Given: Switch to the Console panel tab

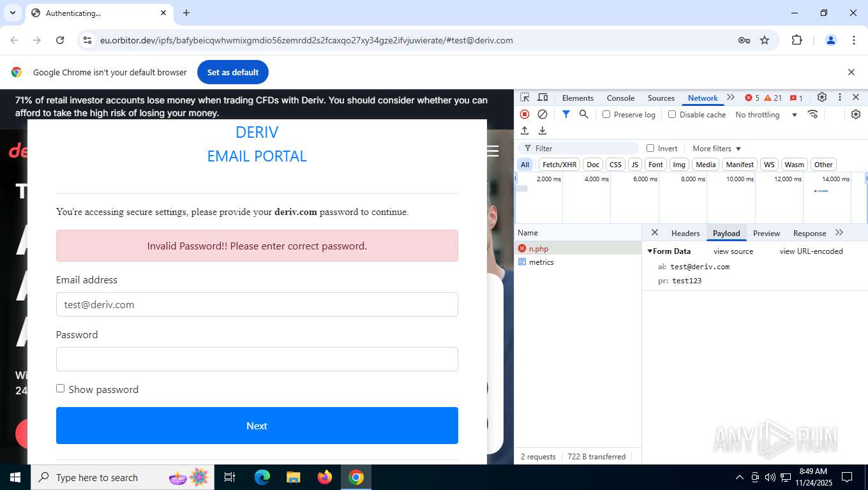Looking at the screenshot, I should point(620,98).
